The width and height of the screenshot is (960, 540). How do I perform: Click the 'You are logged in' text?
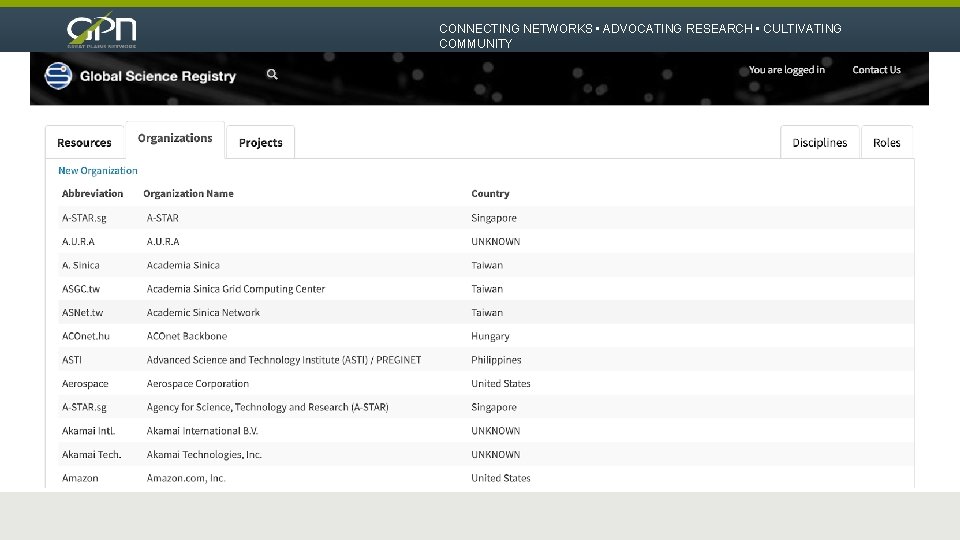pyautogui.click(x=787, y=70)
